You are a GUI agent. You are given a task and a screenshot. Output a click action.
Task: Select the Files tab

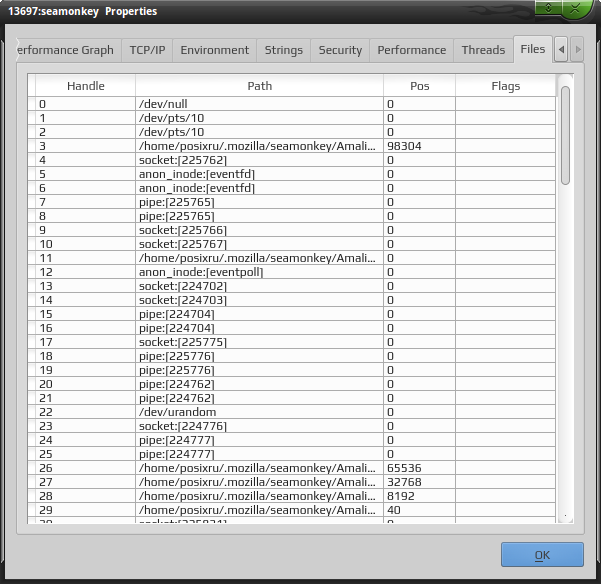tap(533, 49)
